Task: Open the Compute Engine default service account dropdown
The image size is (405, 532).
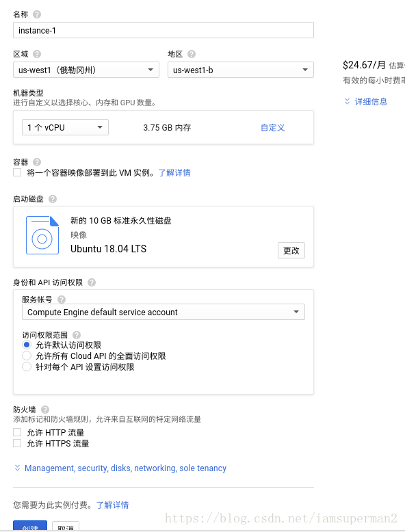Action: (x=164, y=312)
